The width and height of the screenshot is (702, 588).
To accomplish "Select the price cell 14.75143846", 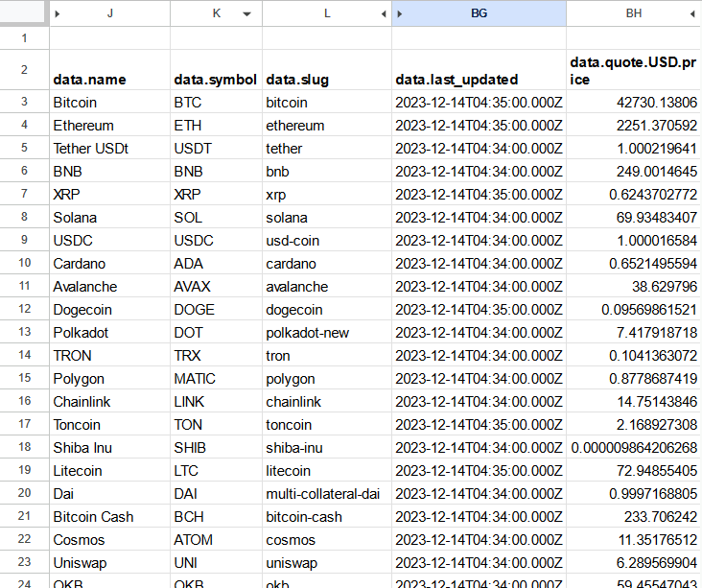I will pos(634,402).
